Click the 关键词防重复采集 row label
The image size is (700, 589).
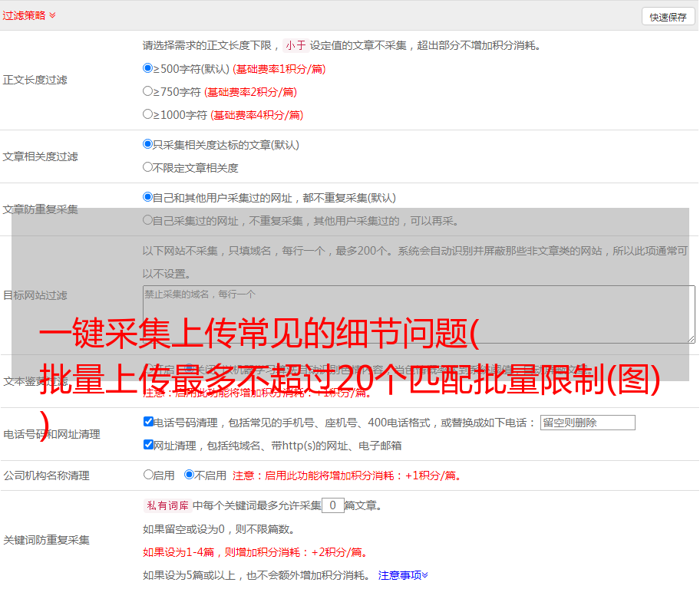pyautogui.click(x=46, y=540)
